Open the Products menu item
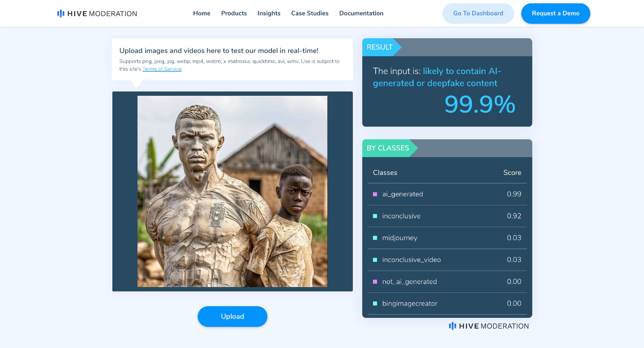The height and width of the screenshot is (348, 644). tap(234, 13)
